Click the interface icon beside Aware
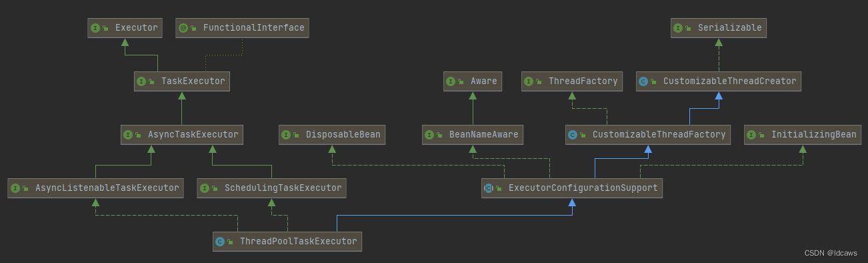The width and height of the screenshot is (868, 263). point(451,81)
